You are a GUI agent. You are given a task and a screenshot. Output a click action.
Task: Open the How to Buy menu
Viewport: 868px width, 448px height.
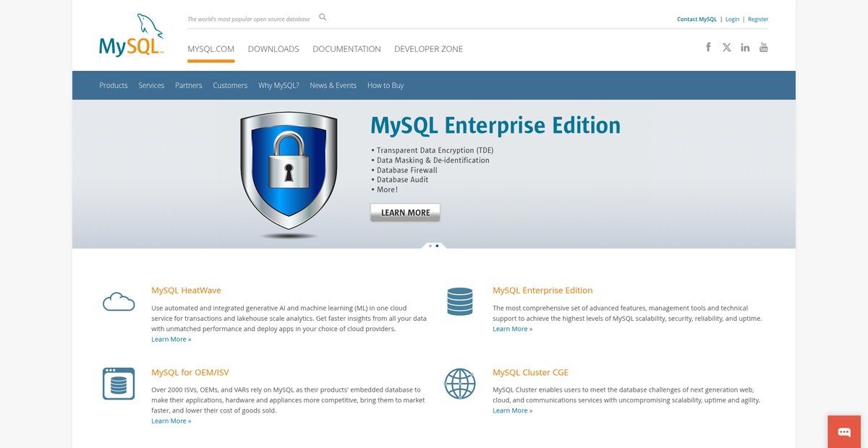(386, 85)
